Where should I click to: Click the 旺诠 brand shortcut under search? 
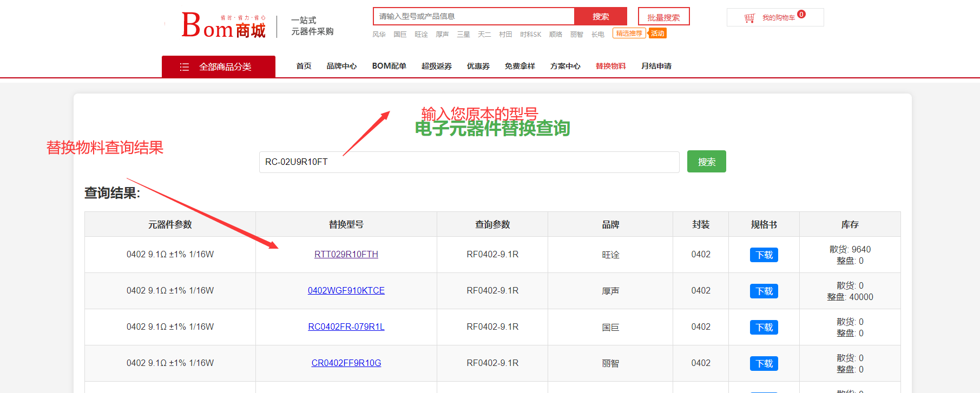[x=421, y=34]
